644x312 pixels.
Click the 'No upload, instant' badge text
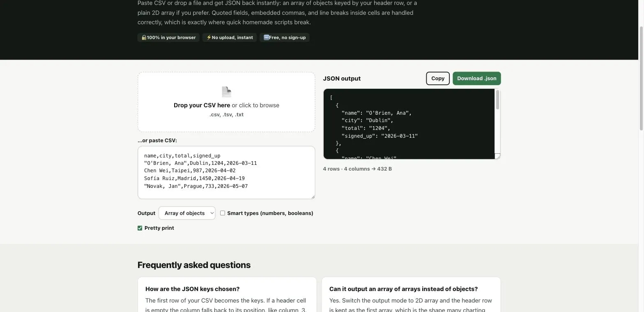tap(232, 37)
